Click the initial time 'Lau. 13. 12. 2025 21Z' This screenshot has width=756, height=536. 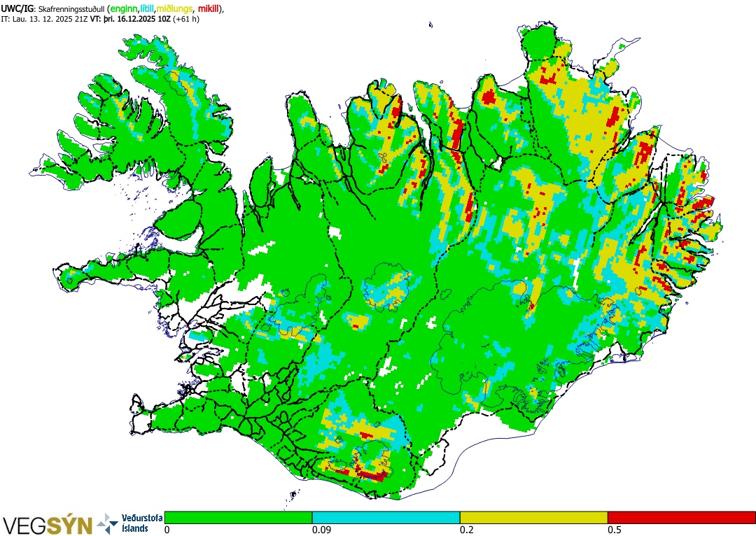(x=50, y=20)
